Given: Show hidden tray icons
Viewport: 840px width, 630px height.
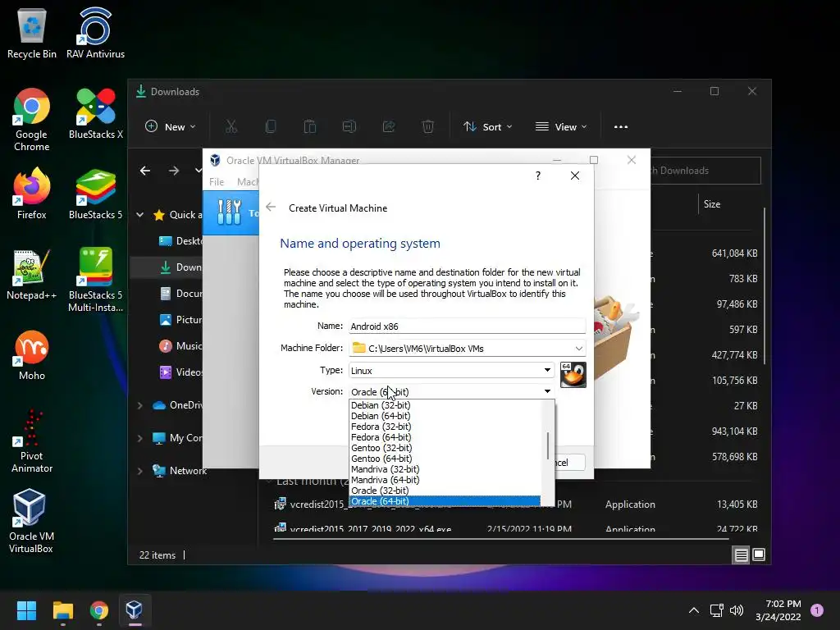Looking at the screenshot, I should click(x=694, y=610).
